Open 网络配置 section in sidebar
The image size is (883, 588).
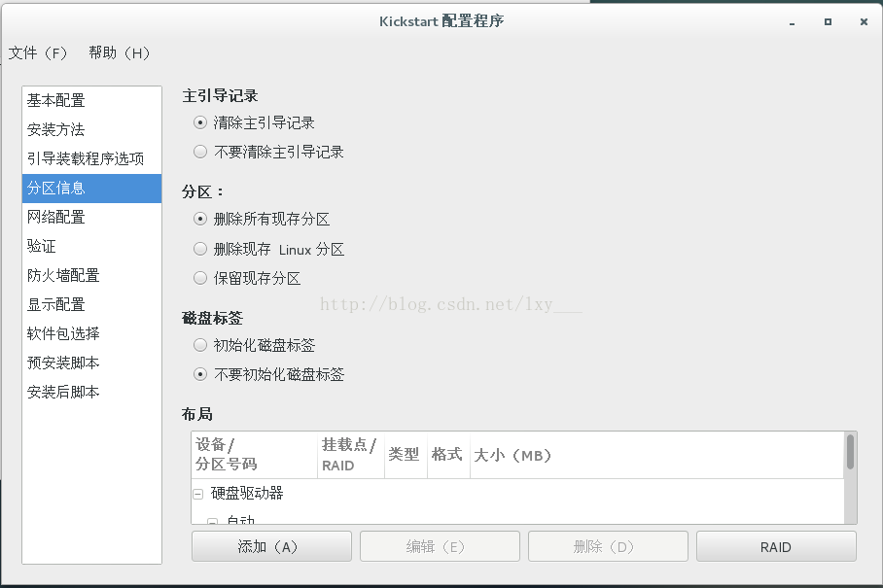91,217
